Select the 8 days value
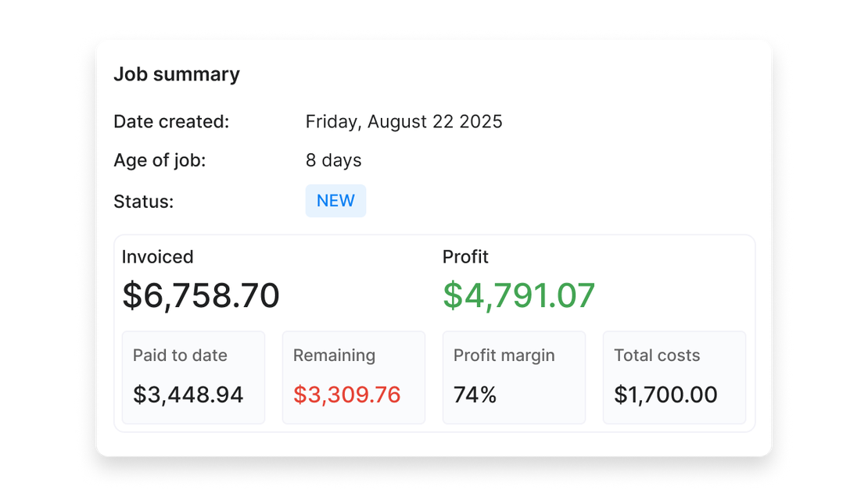This screenshot has width=868, height=497. pos(333,160)
